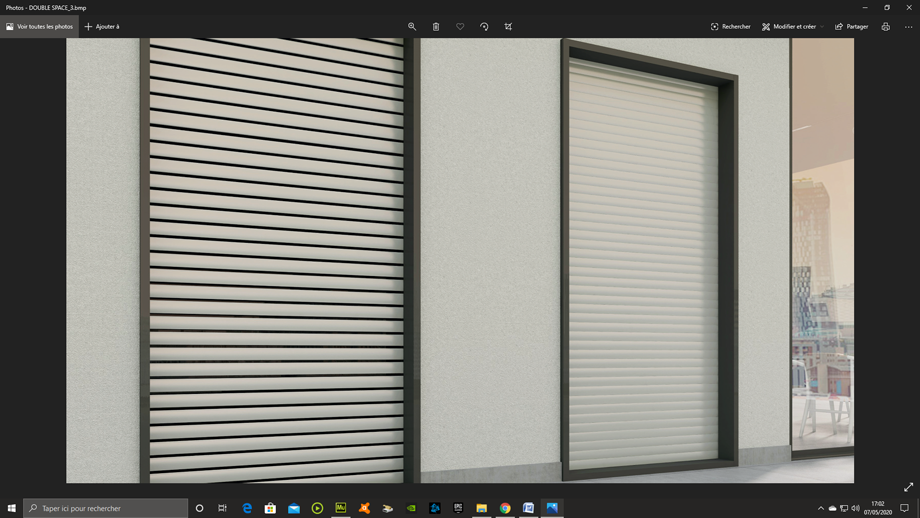Click the Taper ici pour rechercher search box

tap(106, 508)
